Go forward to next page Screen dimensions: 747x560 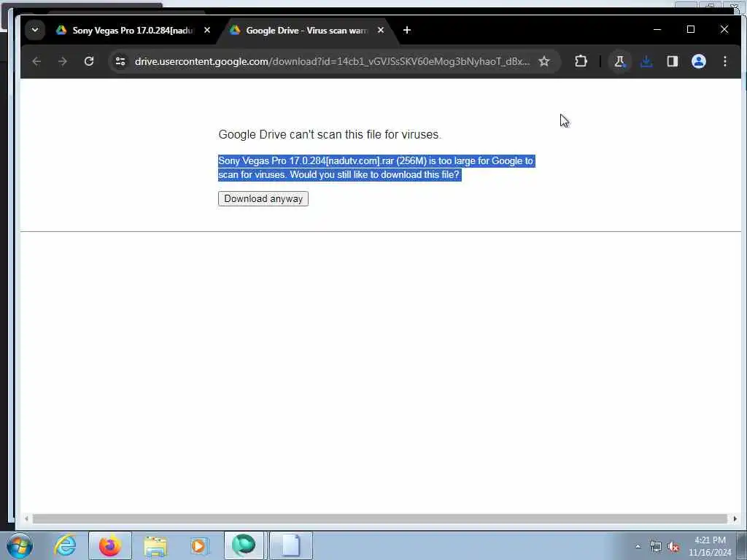click(63, 61)
